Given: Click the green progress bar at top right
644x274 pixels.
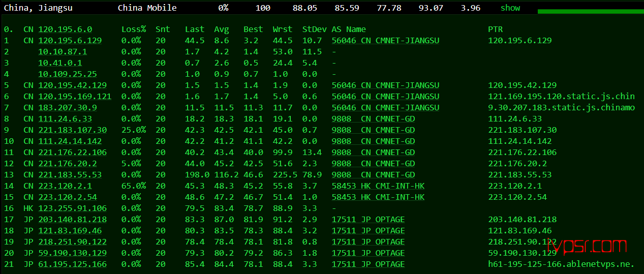Looking at the screenshot, I should 591,11.
